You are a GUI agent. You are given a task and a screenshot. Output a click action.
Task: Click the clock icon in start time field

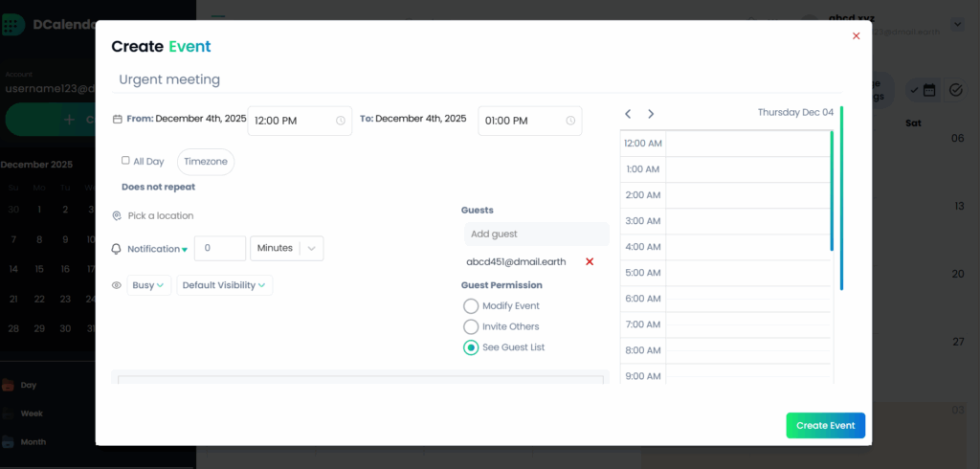point(341,121)
